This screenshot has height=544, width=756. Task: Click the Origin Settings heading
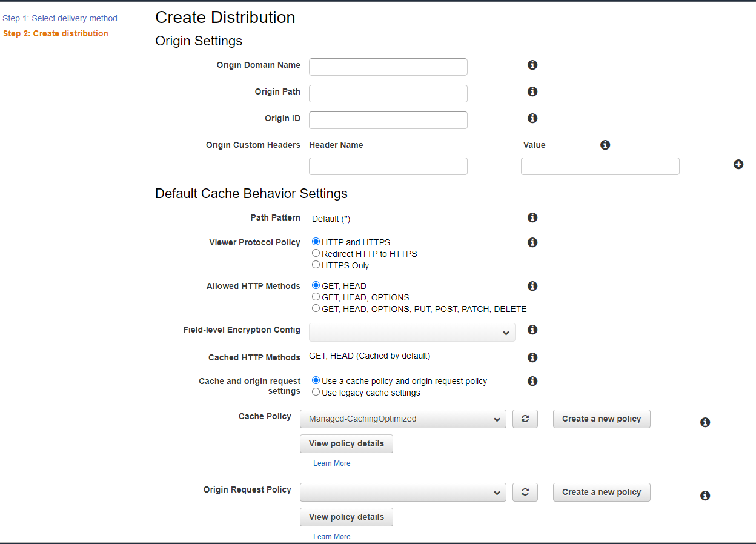(x=199, y=41)
